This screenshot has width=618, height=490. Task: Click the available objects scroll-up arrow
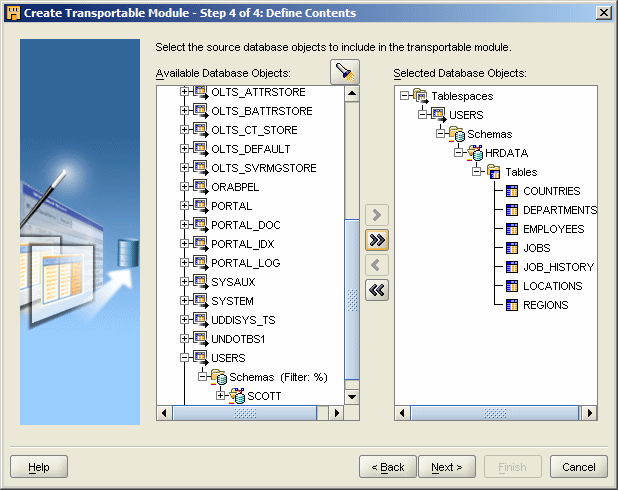click(x=352, y=93)
